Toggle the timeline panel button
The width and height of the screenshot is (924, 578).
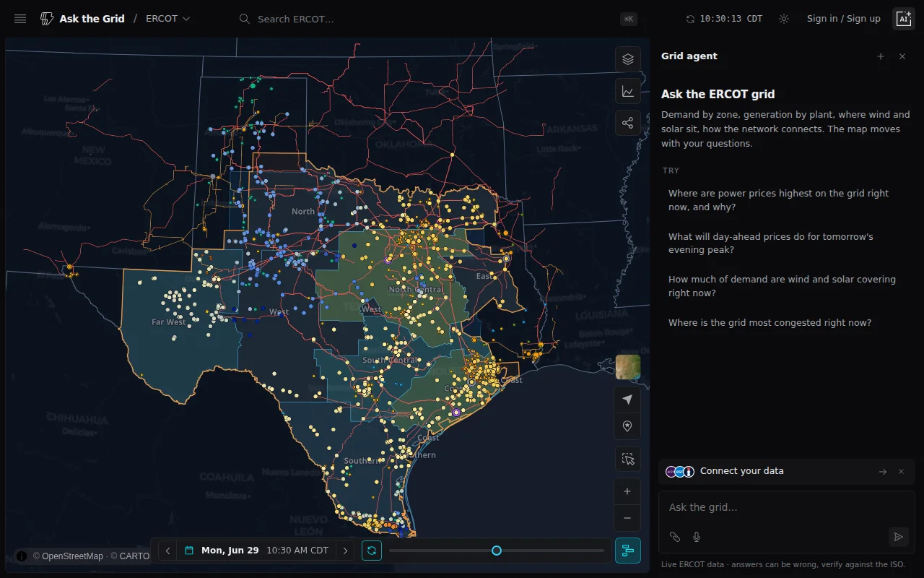tap(627, 551)
